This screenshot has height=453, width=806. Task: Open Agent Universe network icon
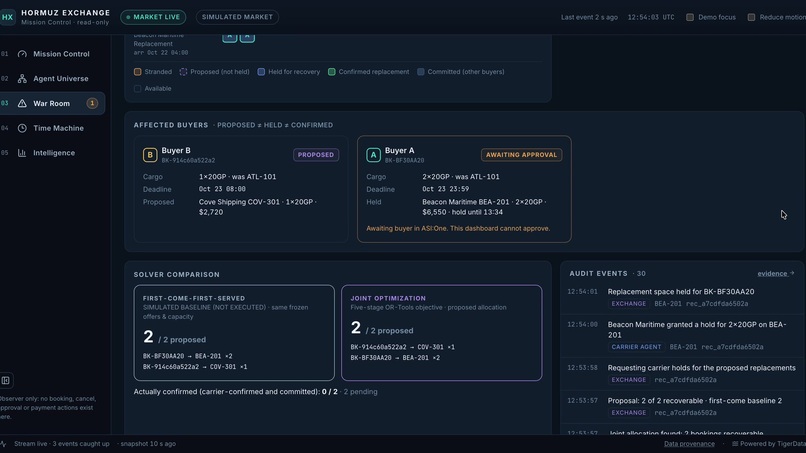coord(22,79)
